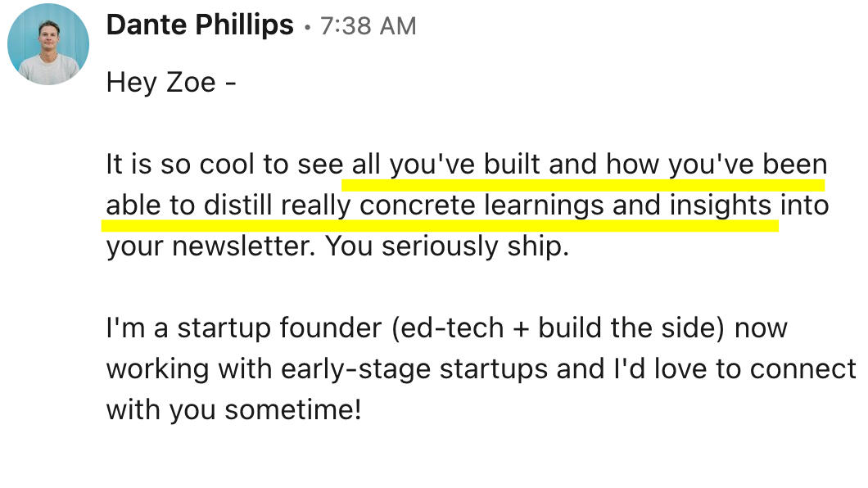Click the highlighted word "insights"
This screenshot has height=488, width=868.
(x=720, y=206)
